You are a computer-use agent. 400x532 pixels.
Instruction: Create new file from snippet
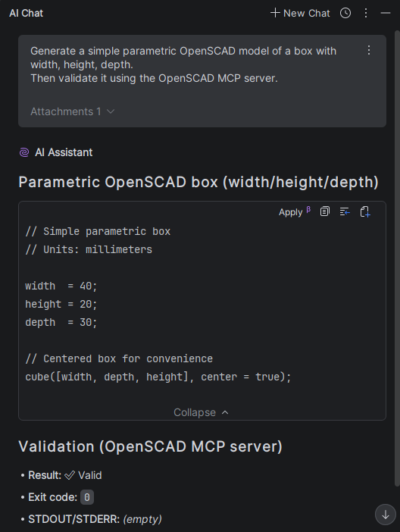pyautogui.click(x=365, y=211)
